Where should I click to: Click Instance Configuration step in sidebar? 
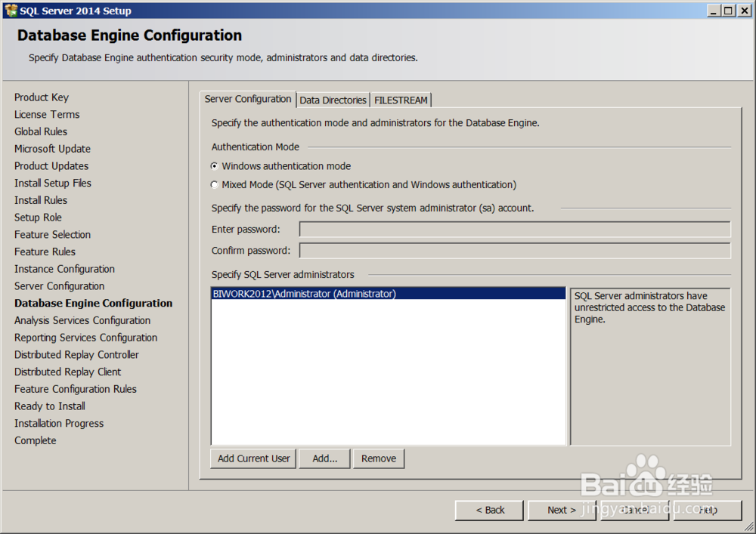[x=64, y=269]
